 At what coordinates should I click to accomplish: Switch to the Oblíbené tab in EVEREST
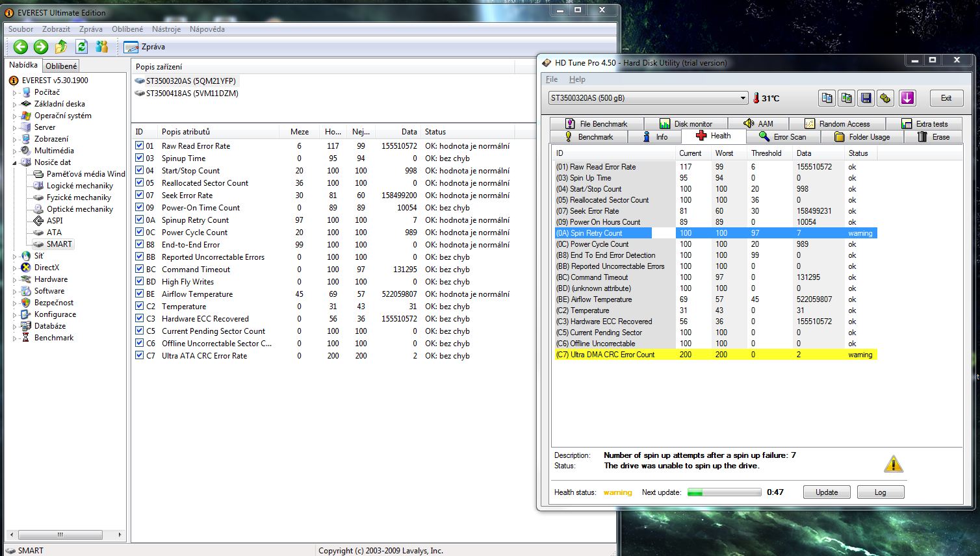pos(61,66)
